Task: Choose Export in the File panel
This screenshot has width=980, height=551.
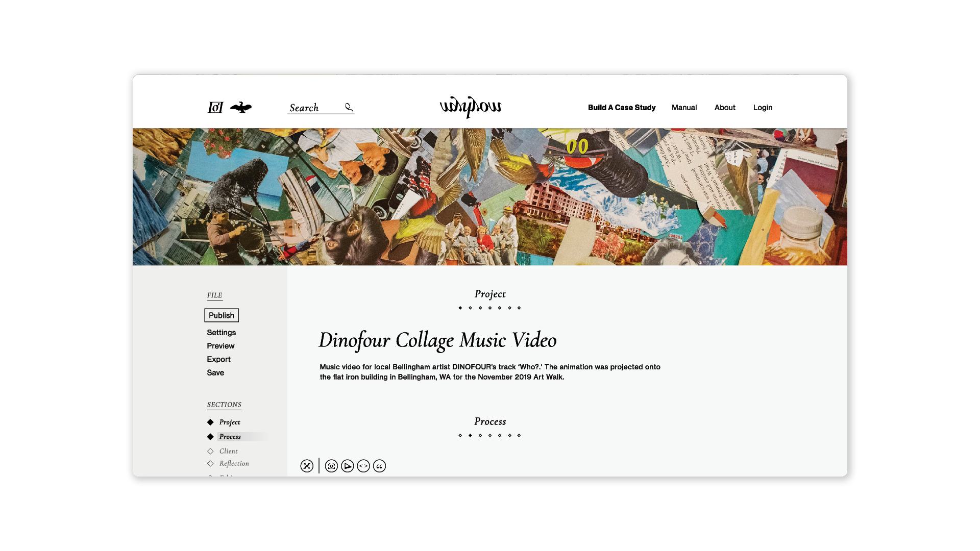Action: click(218, 359)
